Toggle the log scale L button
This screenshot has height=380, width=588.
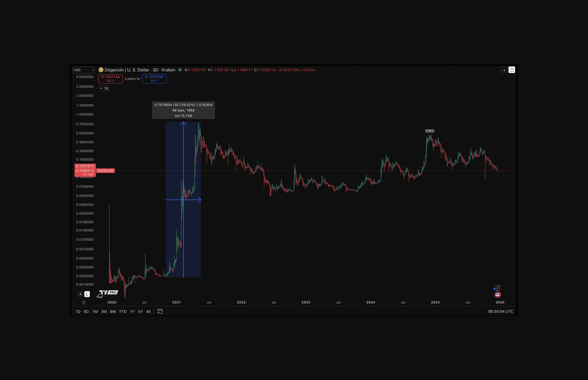click(87, 294)
